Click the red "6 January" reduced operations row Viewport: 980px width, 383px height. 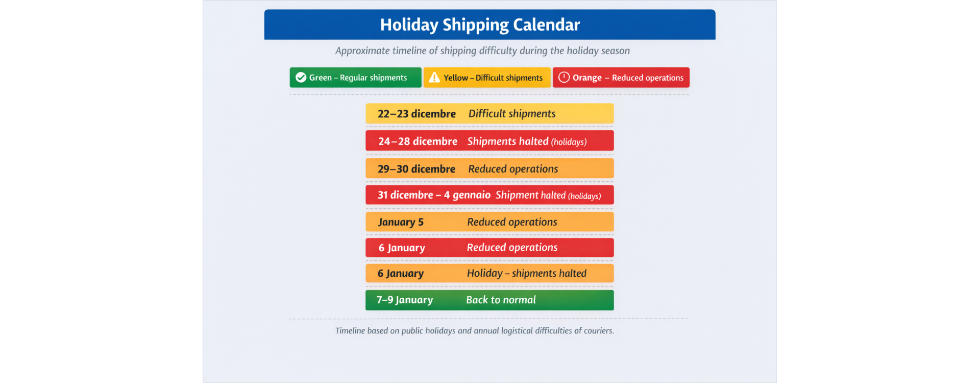click(x=489, y=248)
